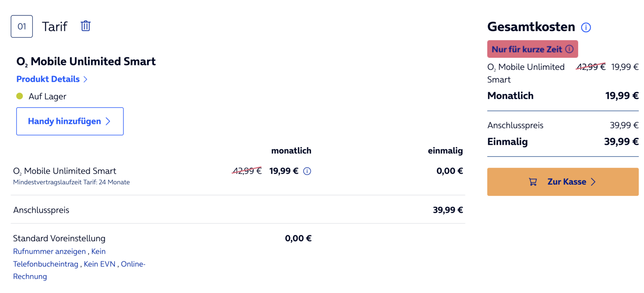Click the 01 step number box next to Tarif

click(x=22, y=26)
